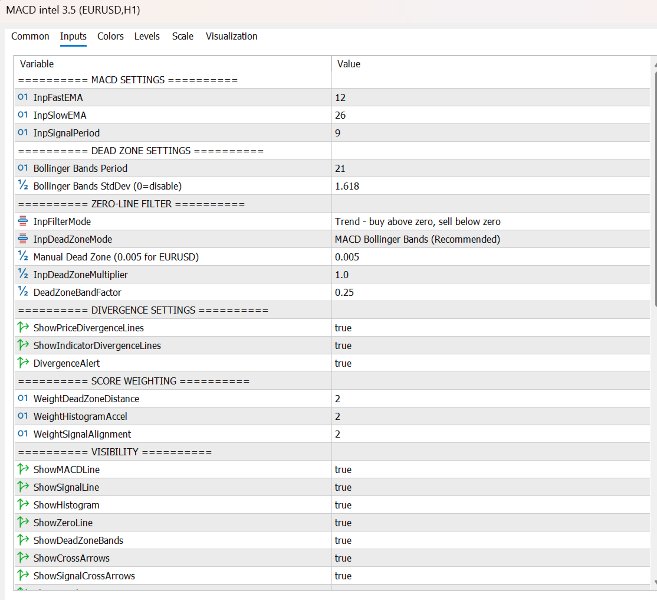The height and width of the screenshot is (600, 657).
Task: Click the enum icon beside InpFilterMode
Action: pos(23,221)
